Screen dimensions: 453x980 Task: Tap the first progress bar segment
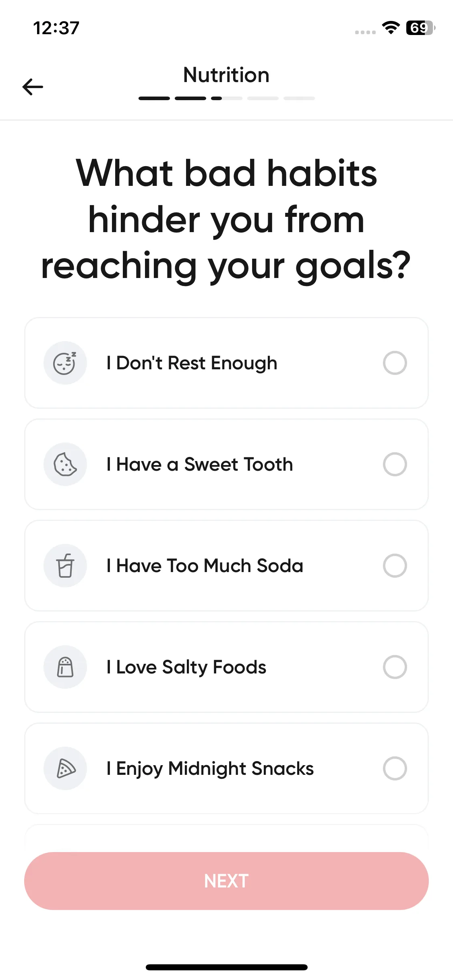coord(154,98)
